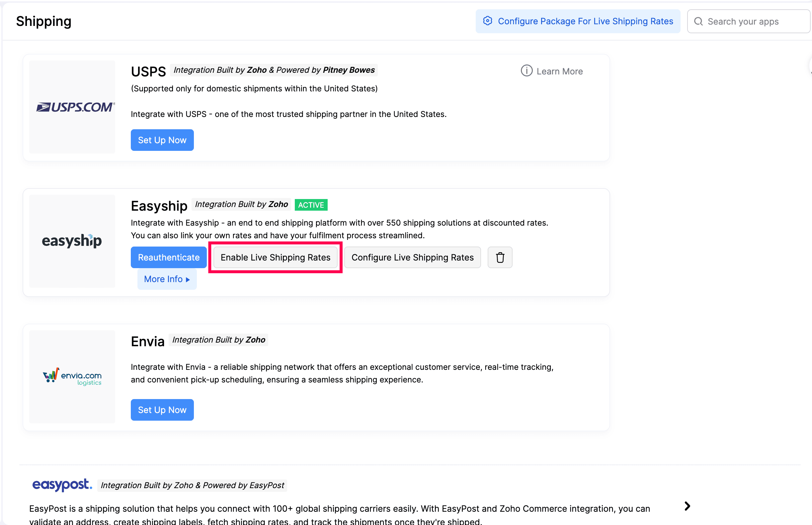The image size is (812, 525).
Task: Click the Envia card title
Action: (147, 341)
